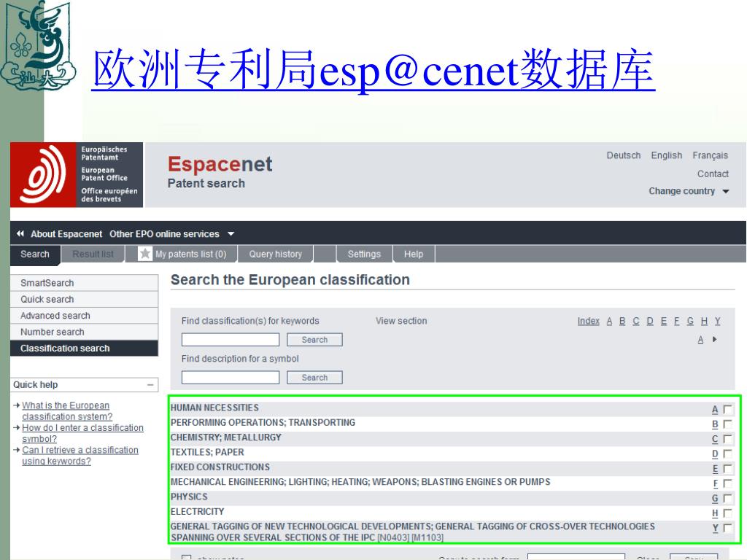Open 'Can I retrieve a classification using keywords?' help
Viewport: 747px width, 560px height.
(x=80, y=455)
